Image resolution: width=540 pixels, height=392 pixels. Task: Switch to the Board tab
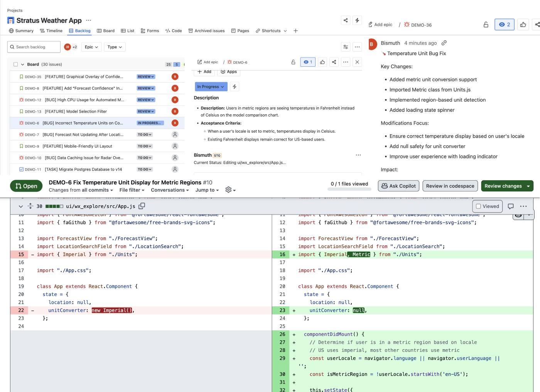[105, 31]
